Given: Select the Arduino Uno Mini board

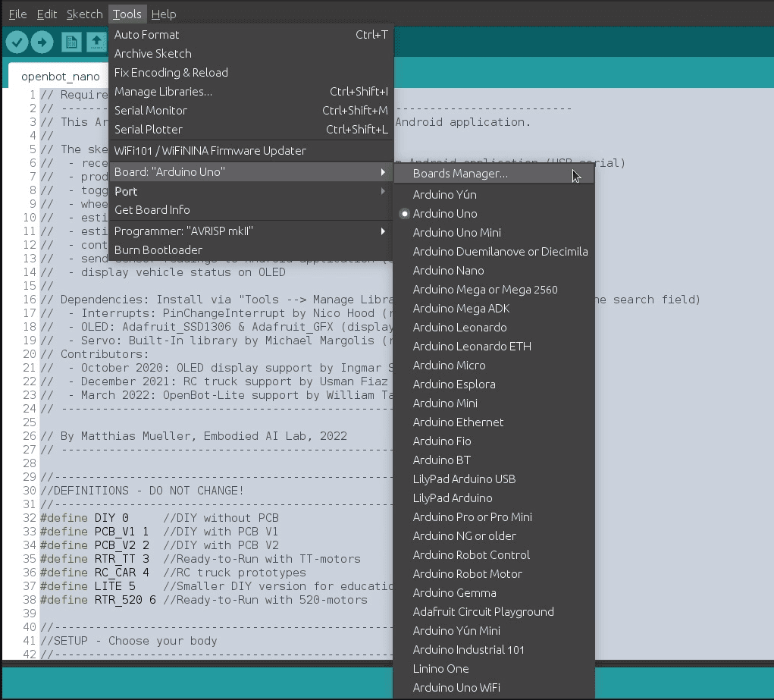Looking at the screenshot, I should (x=494, y=233).
